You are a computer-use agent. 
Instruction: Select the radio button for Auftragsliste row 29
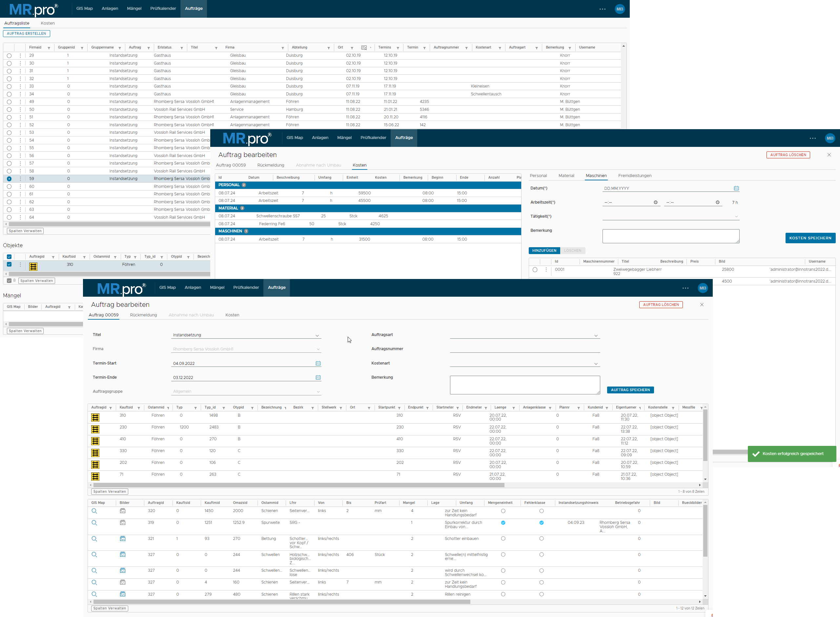[x=9, y=56]
